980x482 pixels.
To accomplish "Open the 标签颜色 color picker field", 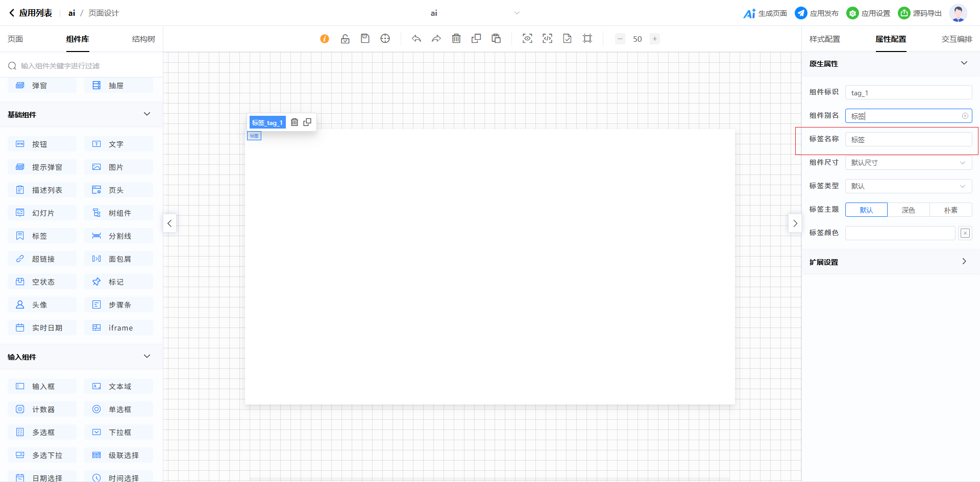I will point(900,234).
